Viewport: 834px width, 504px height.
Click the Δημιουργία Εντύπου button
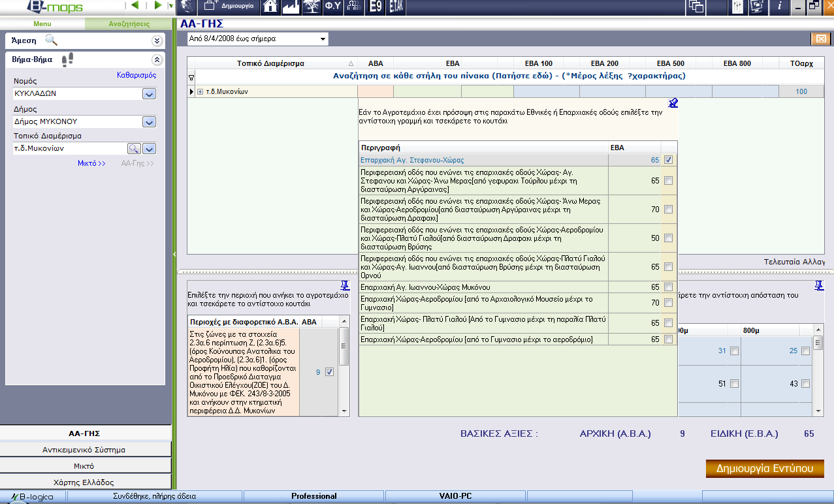point(765,469)
